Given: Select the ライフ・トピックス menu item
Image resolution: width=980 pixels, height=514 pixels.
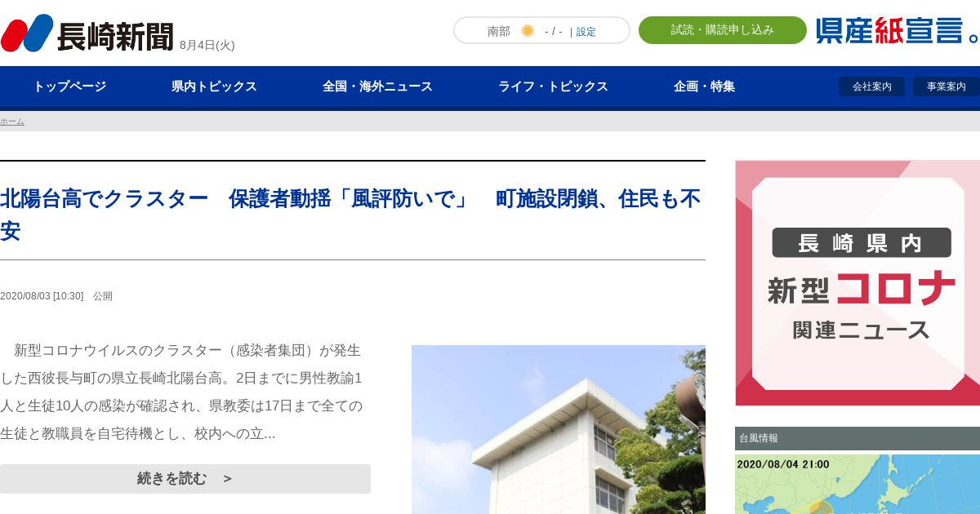Looking at the screenshot, I should tap(553, 86).
